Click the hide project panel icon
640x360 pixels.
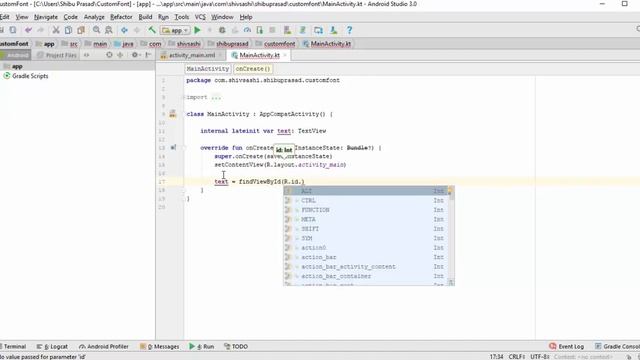pos(148,55)
